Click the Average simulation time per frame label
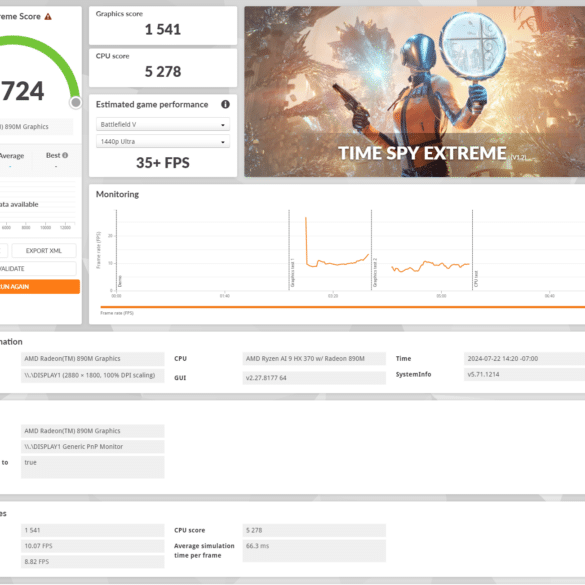 (204, 550)
